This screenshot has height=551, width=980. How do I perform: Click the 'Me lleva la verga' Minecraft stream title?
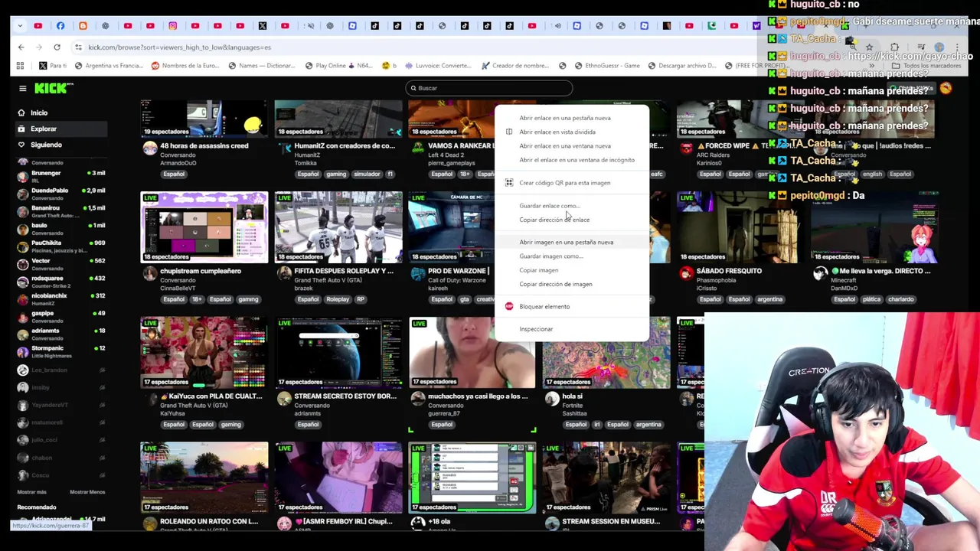[880, 271]
